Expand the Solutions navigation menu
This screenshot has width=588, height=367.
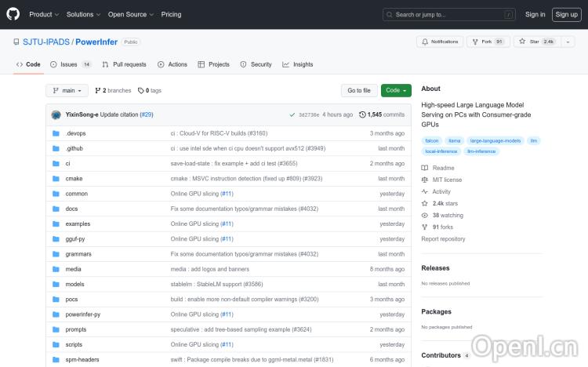pyautogui.click(x=82, y=14)
